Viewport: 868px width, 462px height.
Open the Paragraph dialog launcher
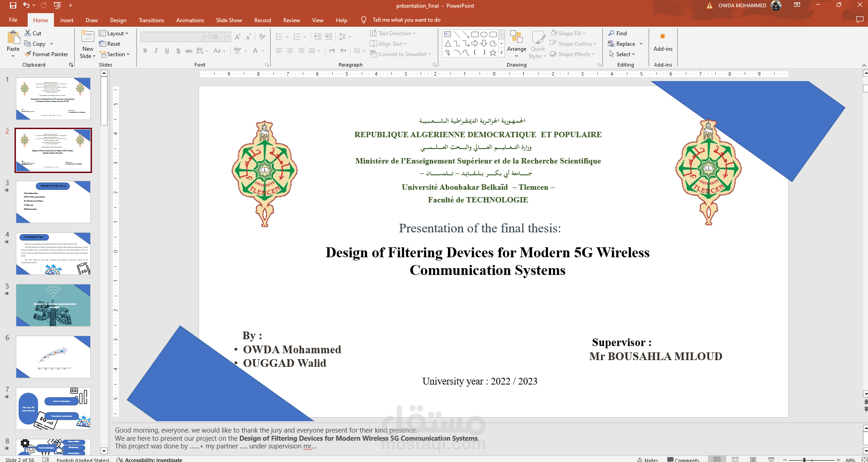435,65
